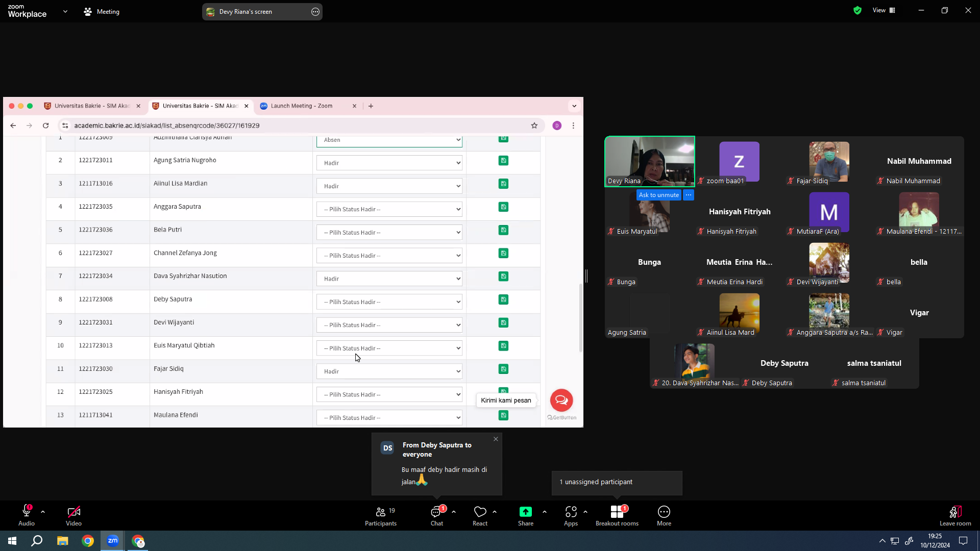The width and height of the screenshot is (980, 551).
Task: Open the Chrome three-dot menu
Action: coord(573,126)
